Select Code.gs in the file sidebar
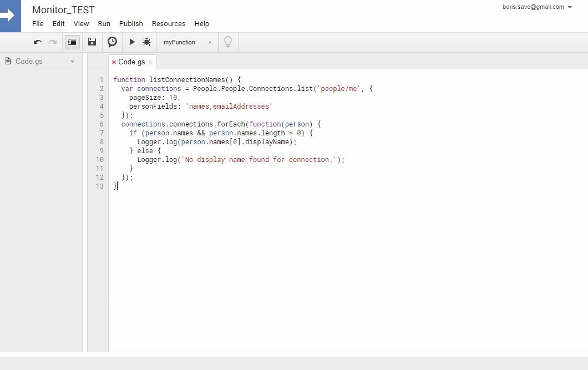This screenshot has width=588, height=370. [x=29, y=61]
